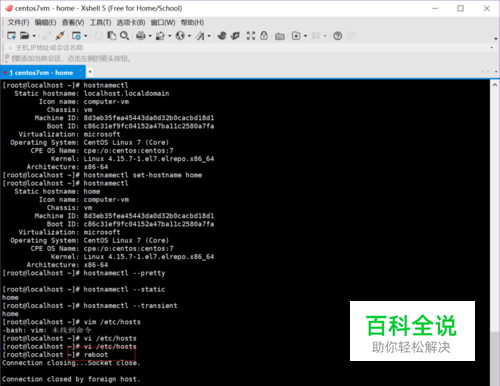The width and height of the screenshot is (500, 386).
Task: Click the session Properties icon
Action: click(76, 36)
